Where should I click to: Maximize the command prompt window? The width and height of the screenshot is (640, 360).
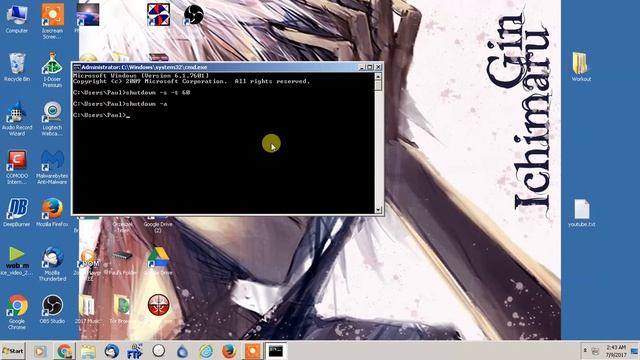(x=370, y=67)
